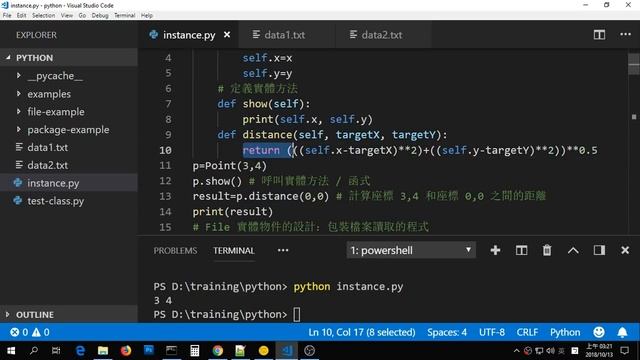Open the View menu
The width and height of the screenshot is (640, 360).
(x=67, y=16)
